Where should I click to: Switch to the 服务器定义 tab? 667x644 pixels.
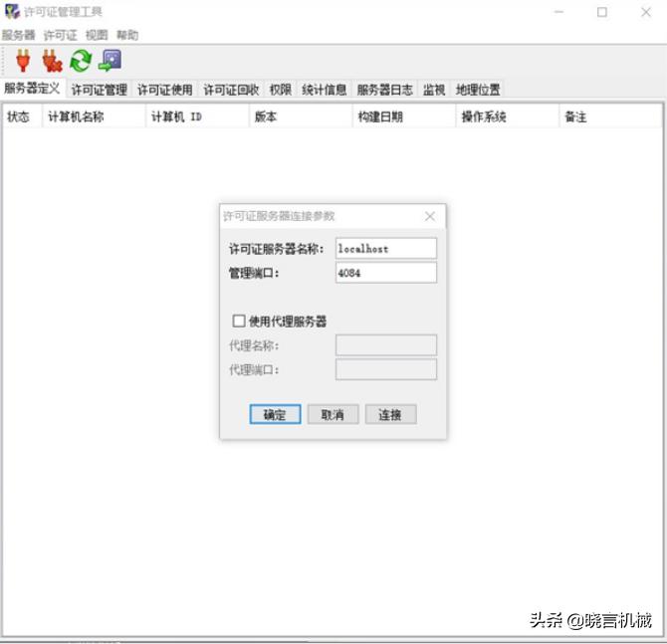(32, 89)
